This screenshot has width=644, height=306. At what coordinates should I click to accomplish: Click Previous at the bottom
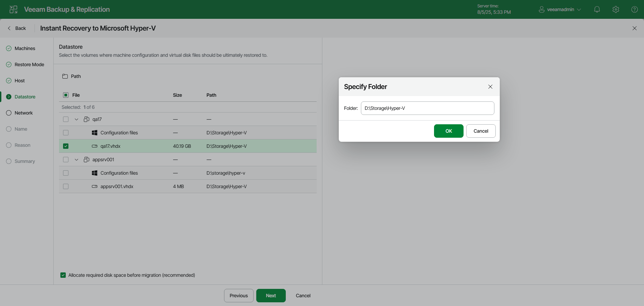coord(238,296)
